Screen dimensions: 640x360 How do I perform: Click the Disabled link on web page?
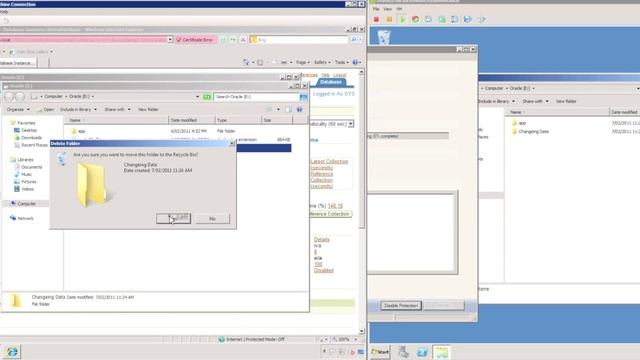tap(324, 270)
